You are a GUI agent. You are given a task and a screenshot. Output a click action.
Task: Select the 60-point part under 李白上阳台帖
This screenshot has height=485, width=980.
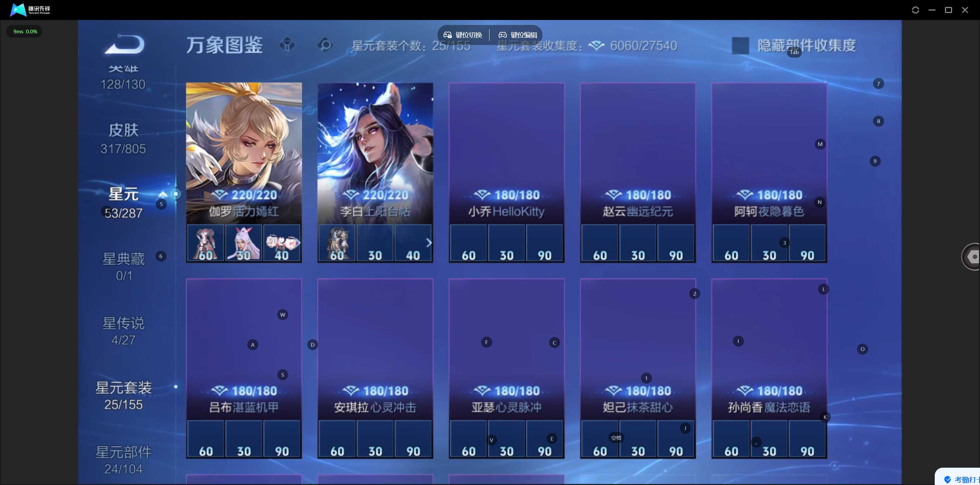pyautogui.click(x=337, y=243)
